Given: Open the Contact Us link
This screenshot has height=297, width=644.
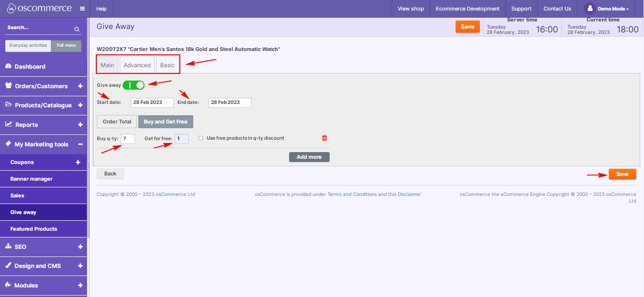Looking at the screenshot, I should (x=557, y=9).
